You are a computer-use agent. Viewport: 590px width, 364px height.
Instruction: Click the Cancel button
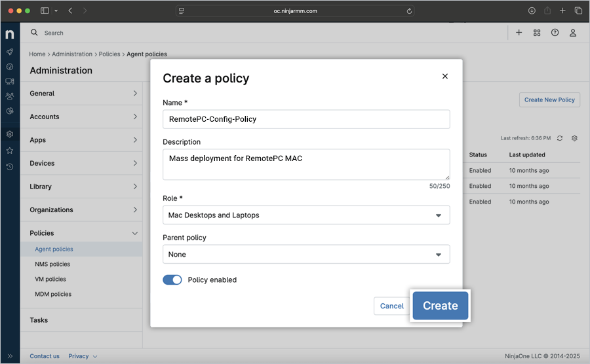[x=392, y=306]
